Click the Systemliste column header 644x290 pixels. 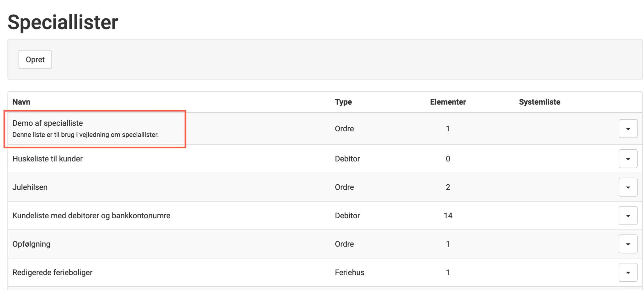[x=539, y=102]
